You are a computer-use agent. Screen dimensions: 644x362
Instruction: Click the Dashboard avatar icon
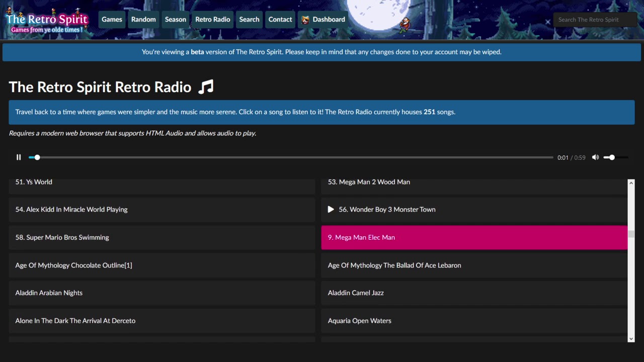(x=305, y=20)
